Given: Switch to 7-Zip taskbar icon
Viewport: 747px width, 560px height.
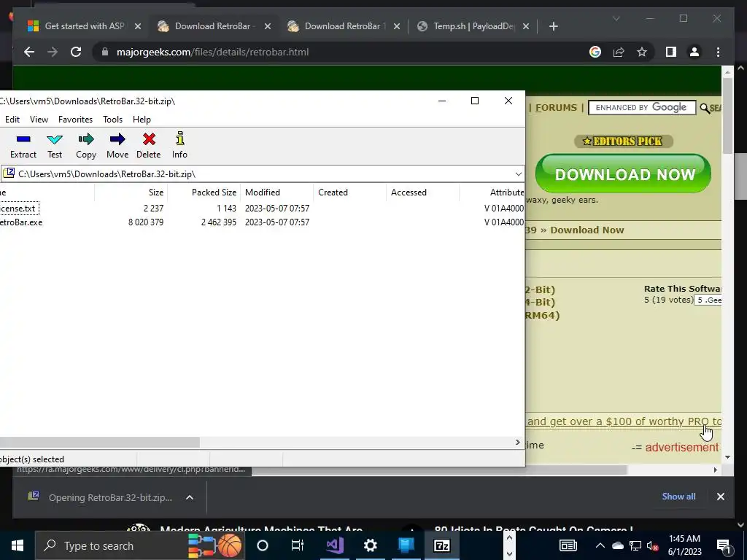Looking at the screenshot, I should pos(441,545).
